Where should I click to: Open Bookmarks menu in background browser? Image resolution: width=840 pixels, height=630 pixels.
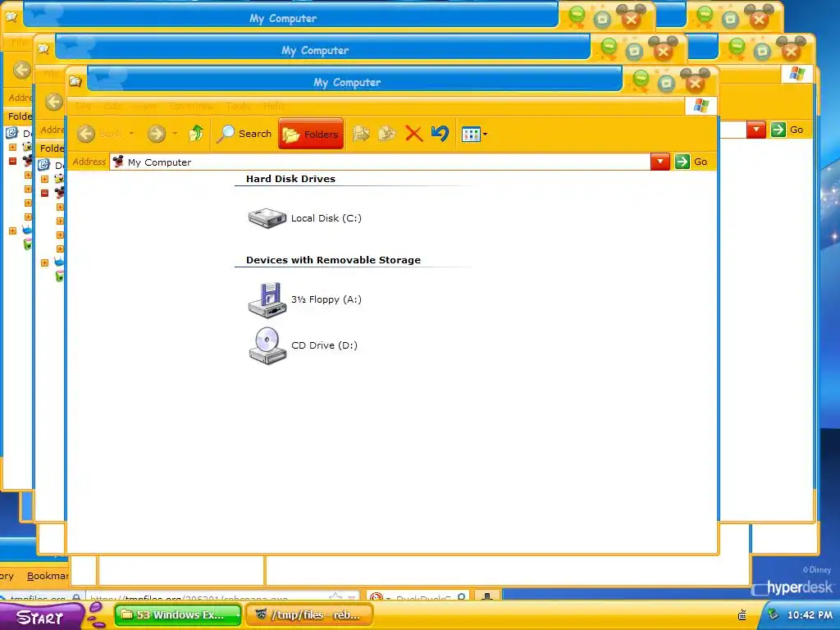tap(47, 576)
